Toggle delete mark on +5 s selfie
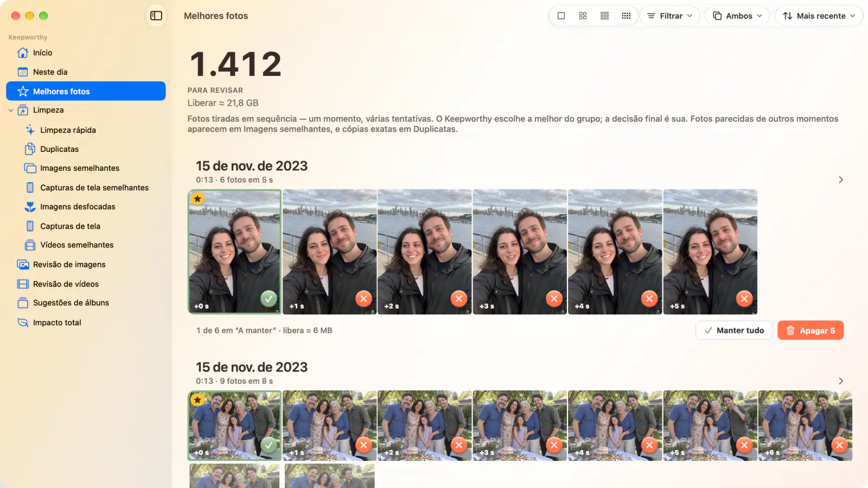The image size is (868, 488). coord(744,299)
